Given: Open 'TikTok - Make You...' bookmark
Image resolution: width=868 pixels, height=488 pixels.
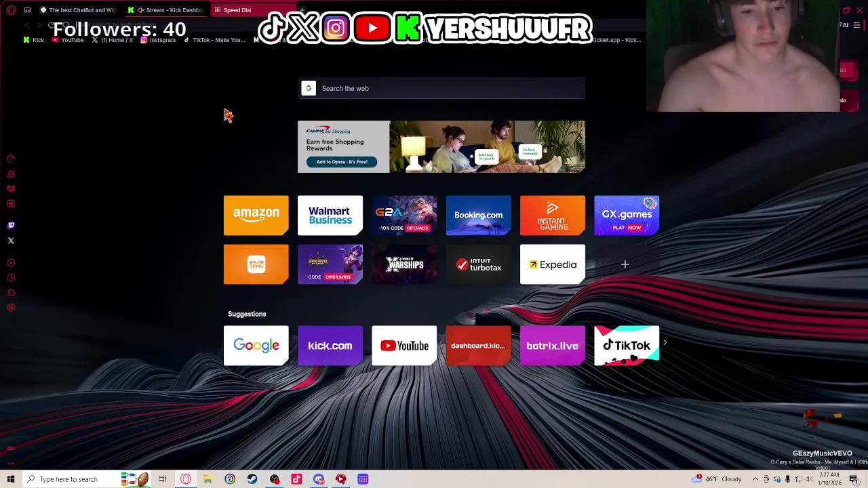Looking at the screenshot, I should pos(214,40).
